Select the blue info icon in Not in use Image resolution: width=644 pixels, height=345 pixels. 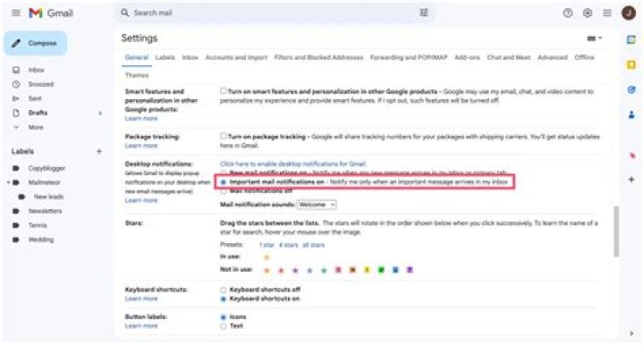click(395, 270)
